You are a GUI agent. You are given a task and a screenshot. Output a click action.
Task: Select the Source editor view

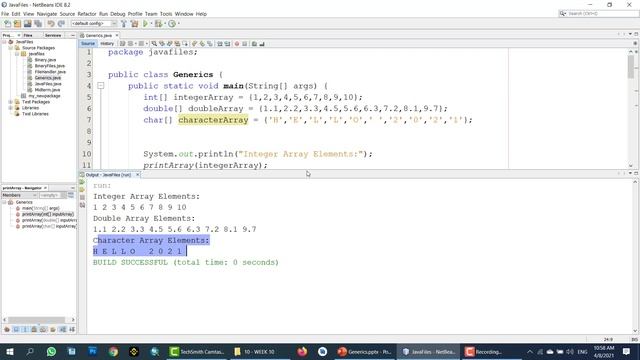(88, 44)
